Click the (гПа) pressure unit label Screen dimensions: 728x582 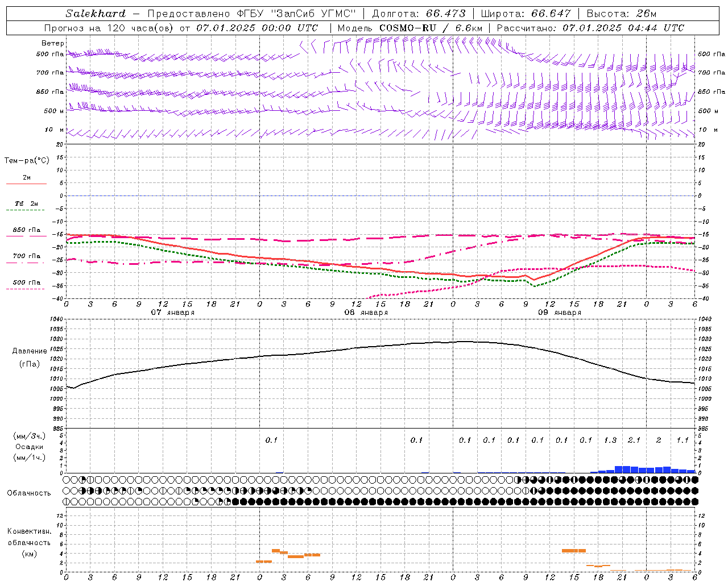30,364
